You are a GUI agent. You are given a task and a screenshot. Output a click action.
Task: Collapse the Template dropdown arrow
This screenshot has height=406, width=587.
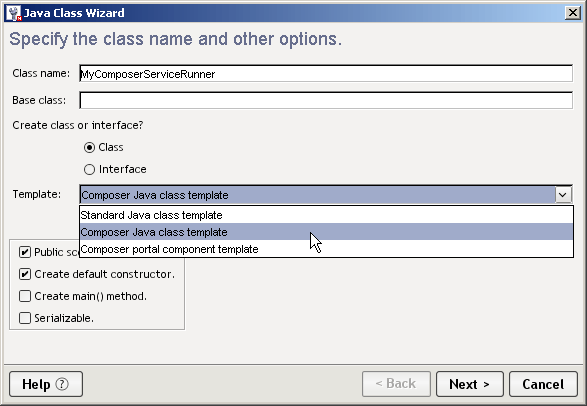(563, 195)
